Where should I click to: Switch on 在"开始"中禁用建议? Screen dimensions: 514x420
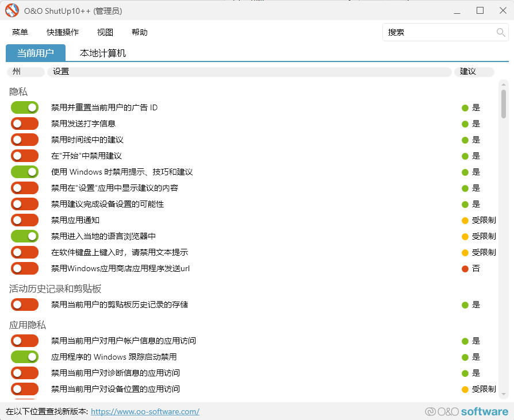[25, 156]
